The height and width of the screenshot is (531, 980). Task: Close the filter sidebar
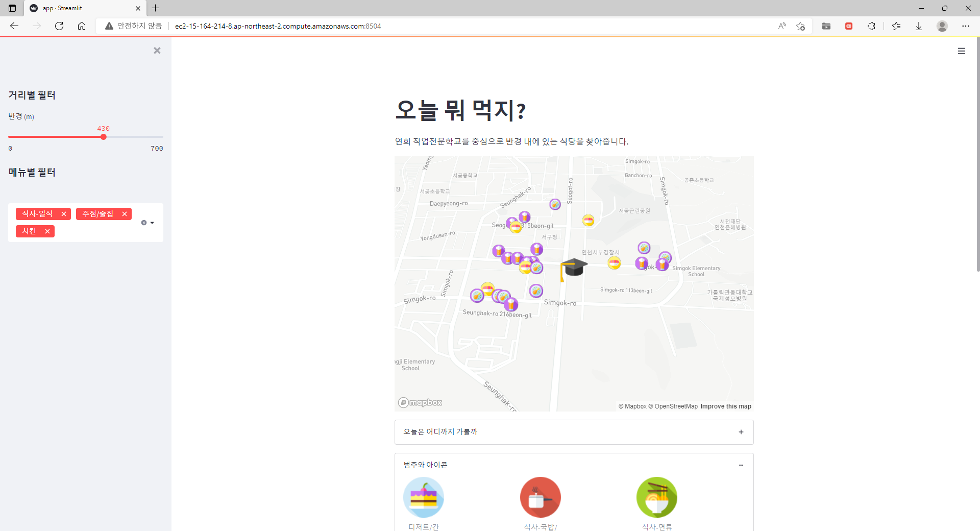pos(157,51)
